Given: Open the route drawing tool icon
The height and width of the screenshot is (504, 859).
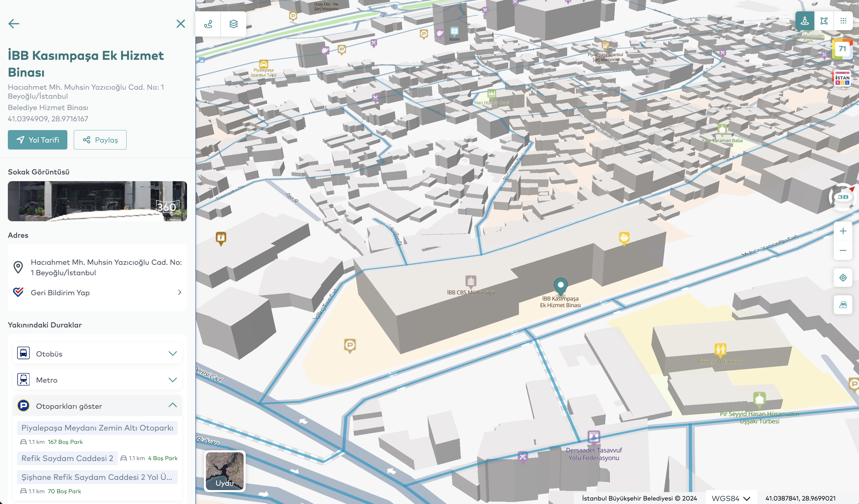Looking at the screenshot, I should coord(208,24).
